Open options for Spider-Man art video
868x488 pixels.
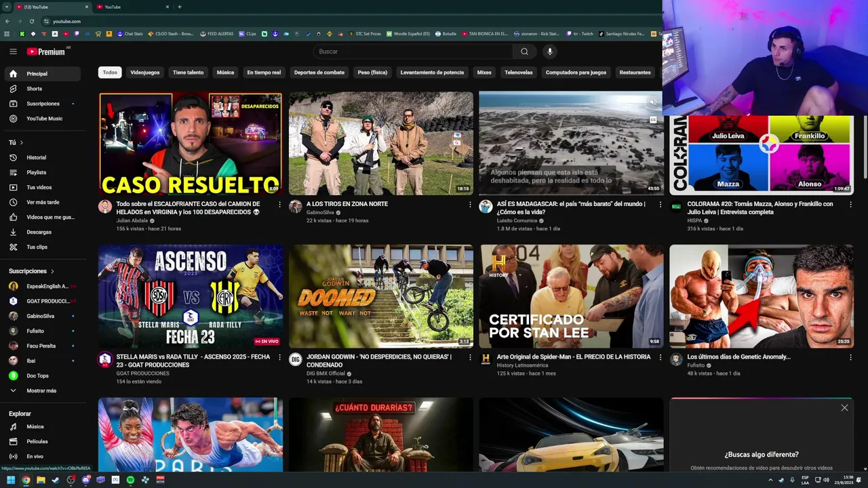660,357
